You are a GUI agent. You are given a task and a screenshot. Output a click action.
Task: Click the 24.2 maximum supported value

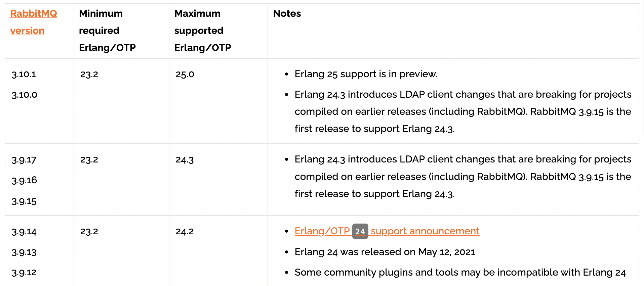tap(185, 232)
